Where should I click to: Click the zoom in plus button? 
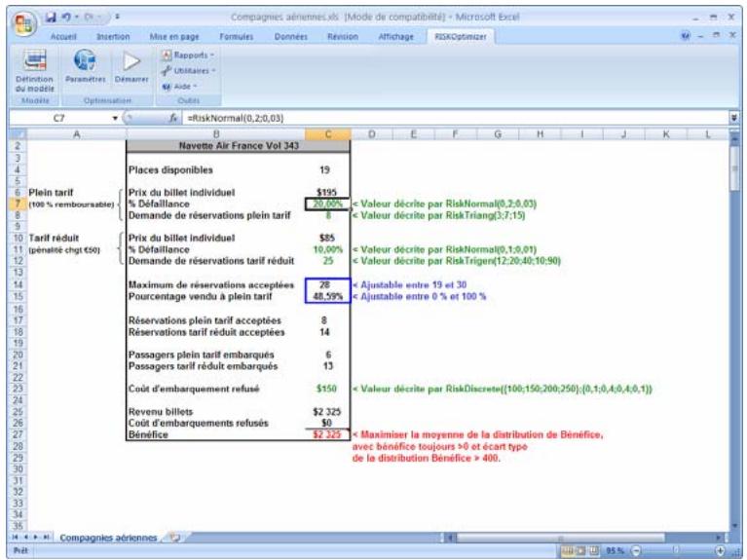tap(720, 551)
